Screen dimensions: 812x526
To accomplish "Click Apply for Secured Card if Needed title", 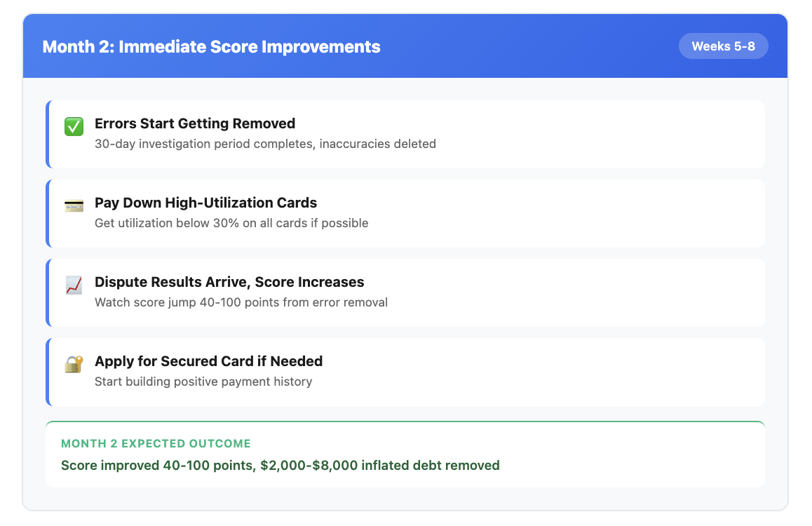I will point(209,361).
